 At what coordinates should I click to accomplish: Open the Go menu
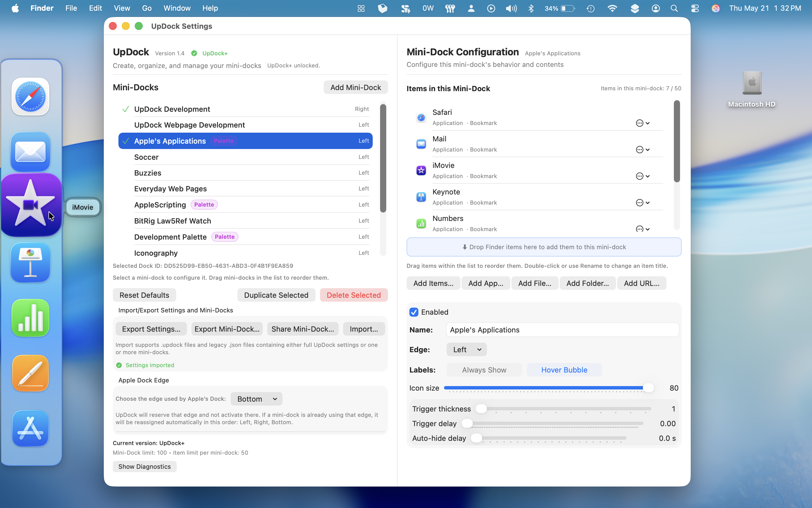click(x=147, y=8)
